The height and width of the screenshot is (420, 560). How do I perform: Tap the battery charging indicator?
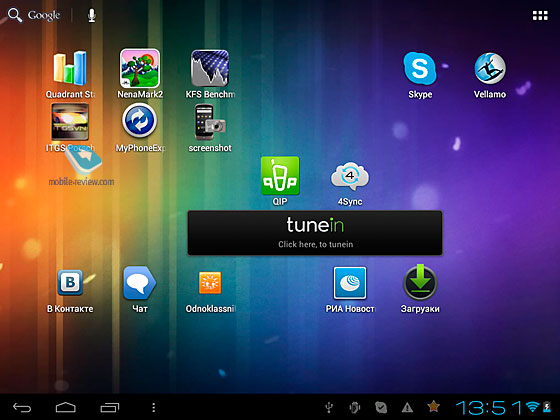[x=547, y=407]
